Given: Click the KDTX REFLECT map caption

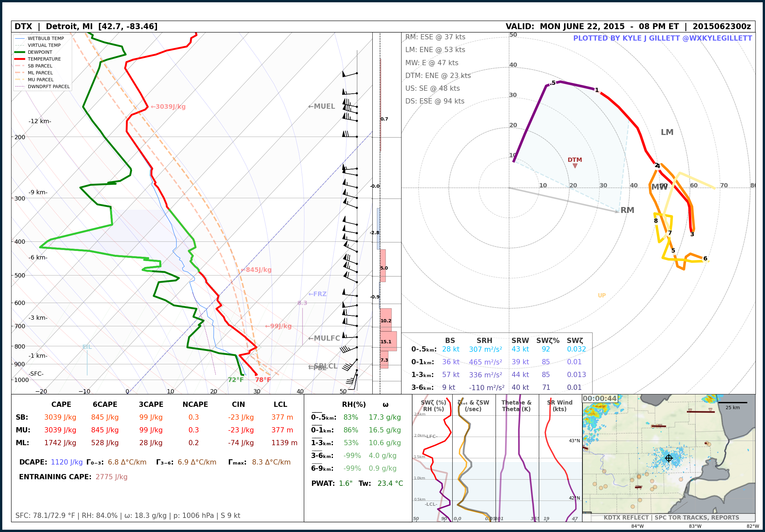Looking at the screenshot, I should [671, 517].
